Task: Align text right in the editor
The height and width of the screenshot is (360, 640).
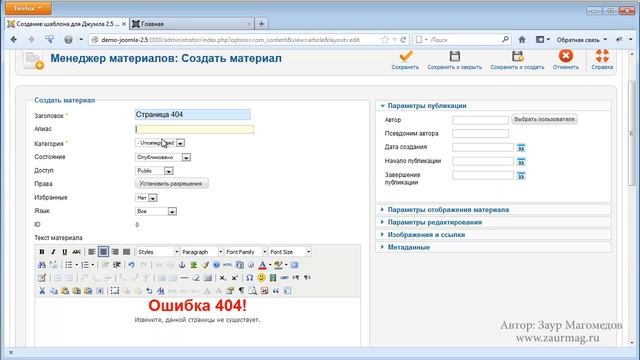Action: click(115, 252)
